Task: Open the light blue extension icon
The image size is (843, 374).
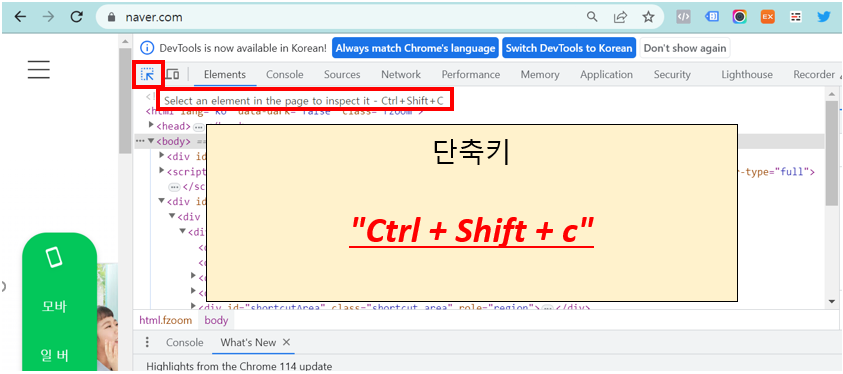Action: (712, 17)
